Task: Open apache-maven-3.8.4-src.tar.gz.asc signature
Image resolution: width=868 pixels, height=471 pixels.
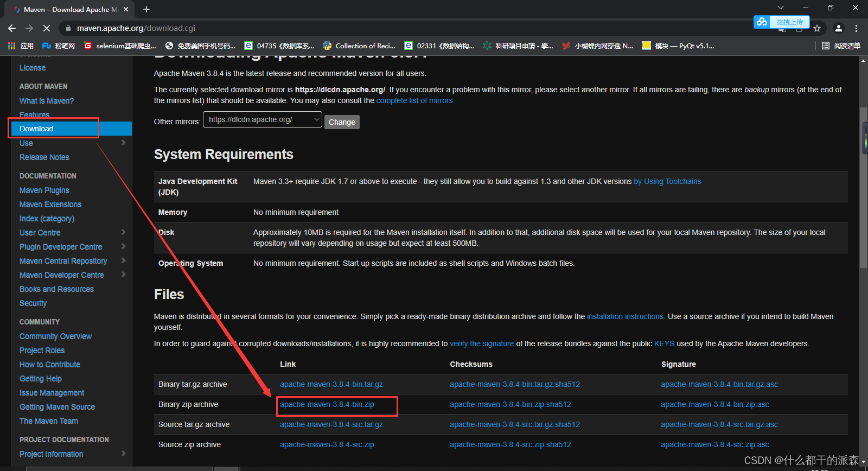Action: [719, 424]
